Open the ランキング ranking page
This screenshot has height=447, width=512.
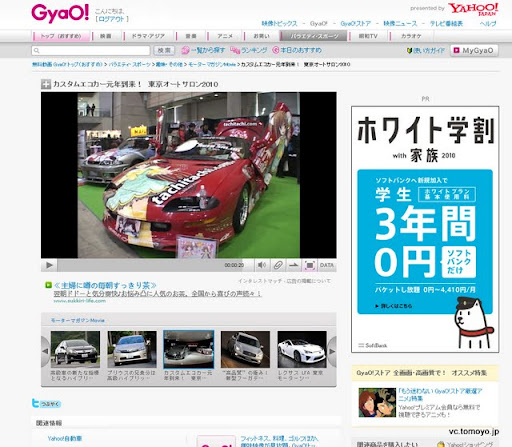click(249, 50)
